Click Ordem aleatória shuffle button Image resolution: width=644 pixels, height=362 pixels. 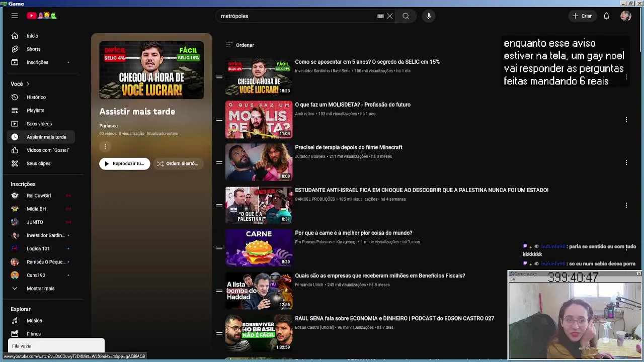178,163
